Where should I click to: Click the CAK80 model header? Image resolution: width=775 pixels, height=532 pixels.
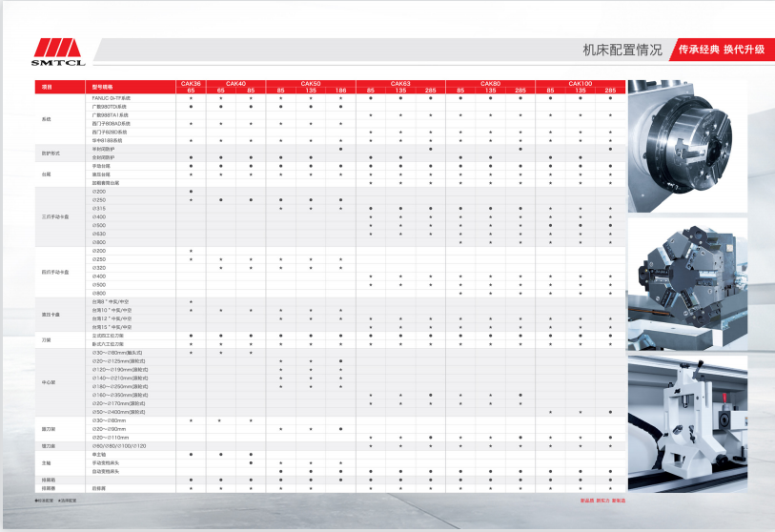pos(490,84)
